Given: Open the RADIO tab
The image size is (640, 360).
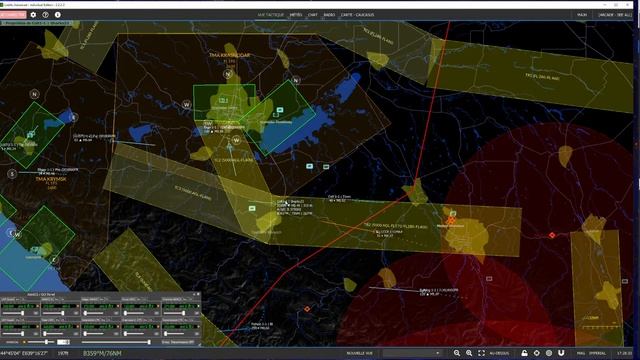Looking at the screenshot, I should point(329,15).
